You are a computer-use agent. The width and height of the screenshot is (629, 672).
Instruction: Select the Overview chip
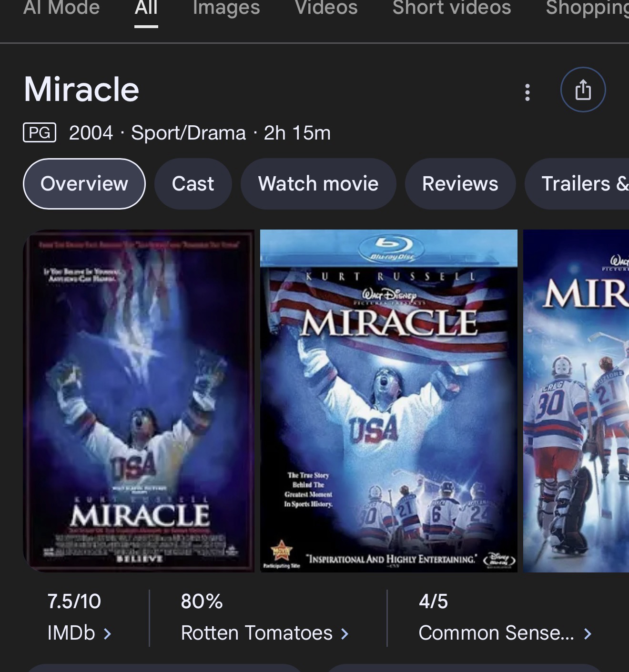pos(84,184)
